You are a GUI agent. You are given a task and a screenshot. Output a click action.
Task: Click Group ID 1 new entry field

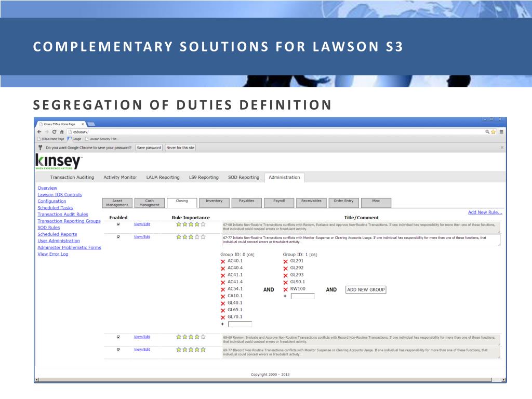tap(303, 296)
